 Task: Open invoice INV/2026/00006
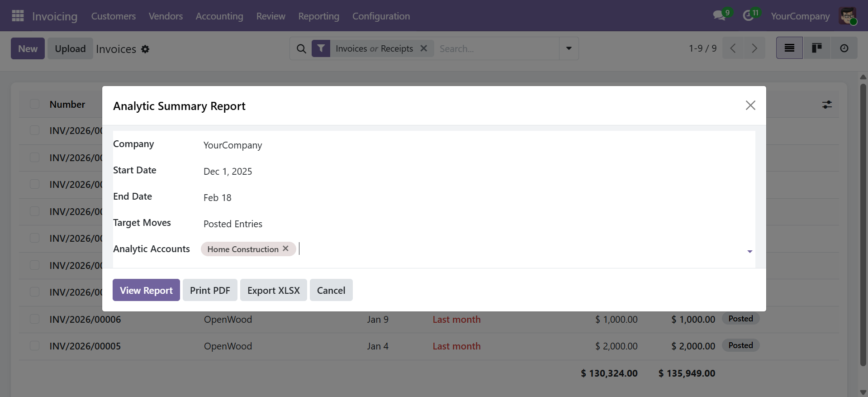(85, 319)
